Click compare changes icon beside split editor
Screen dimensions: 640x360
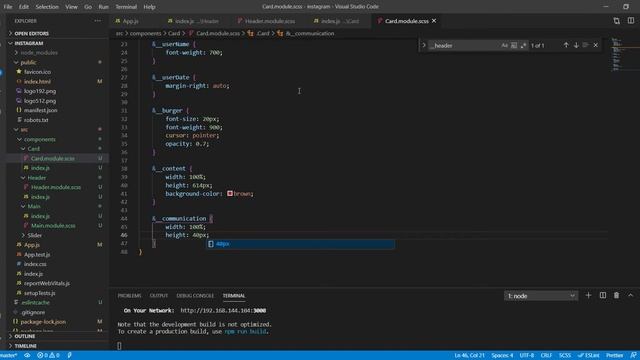(616, 21)
